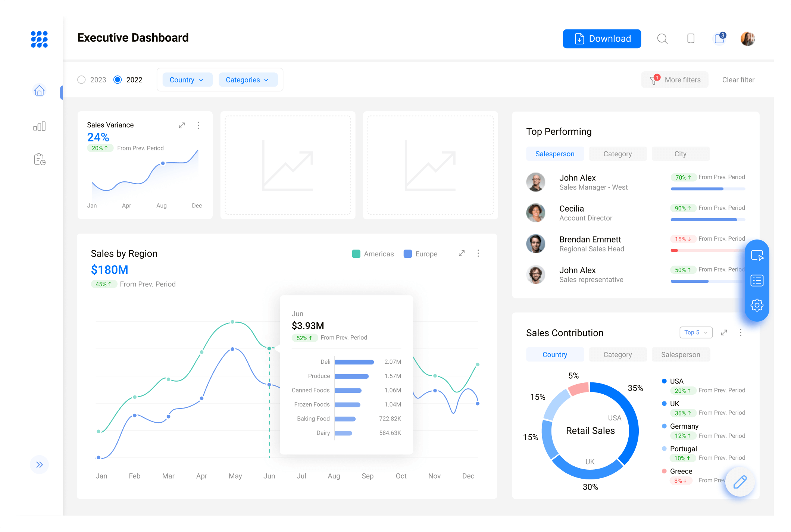Switch to Salesperson tab in Top Performing
Screen dimensions: 791x532
coord(555,154)
